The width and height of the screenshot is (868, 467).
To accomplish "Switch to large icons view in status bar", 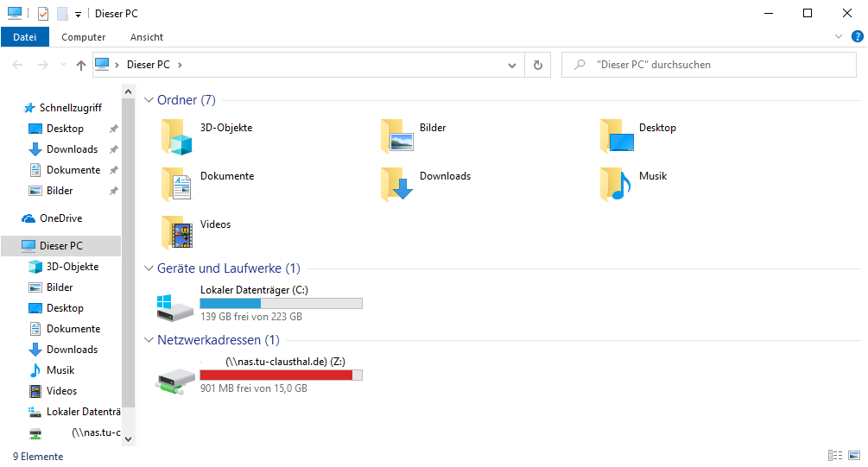I will coord(854,456).
